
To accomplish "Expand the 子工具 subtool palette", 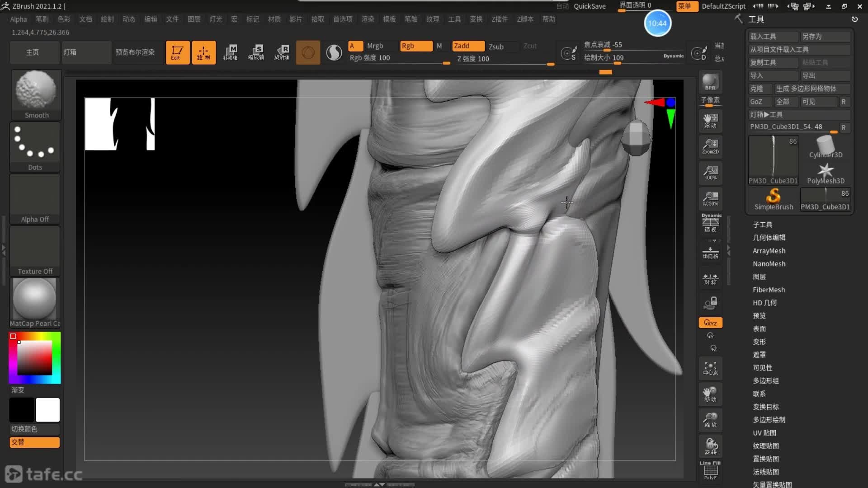I will click(762, 225).
